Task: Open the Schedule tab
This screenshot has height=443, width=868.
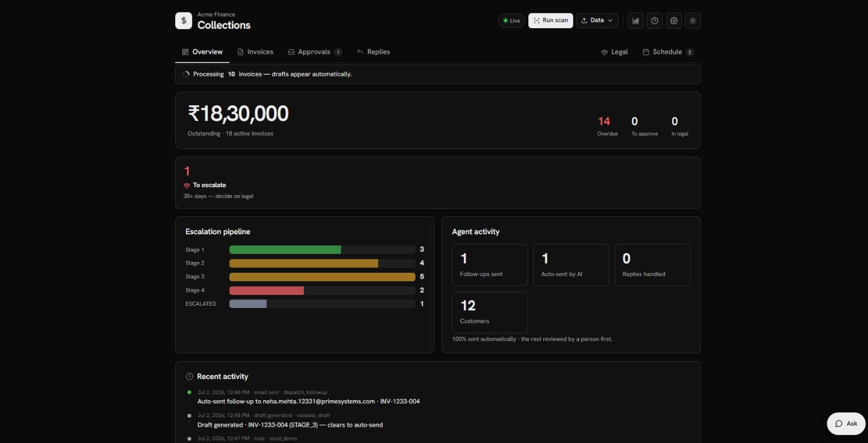Action: click(x=668, y=52)
